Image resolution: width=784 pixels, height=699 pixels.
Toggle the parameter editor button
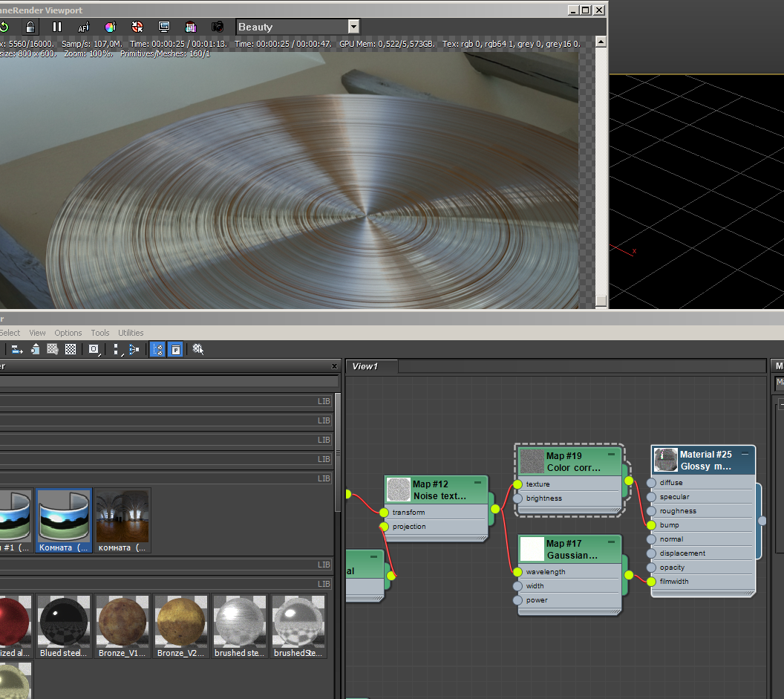pos(175,349)
